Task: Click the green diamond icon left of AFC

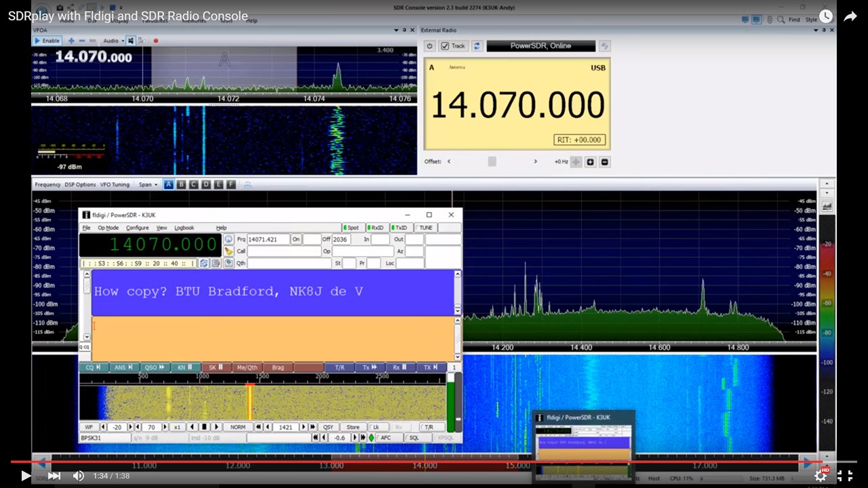Action: tap(371, 438)
